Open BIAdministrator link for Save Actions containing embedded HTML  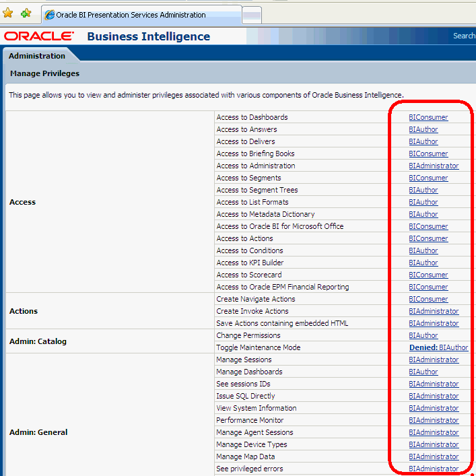pos(434,323)
